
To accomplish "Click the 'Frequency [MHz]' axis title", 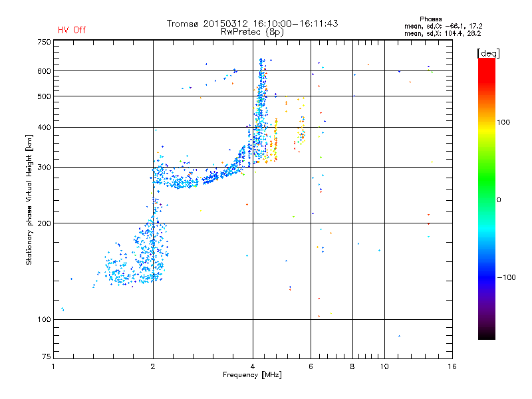I will (252, 375).
